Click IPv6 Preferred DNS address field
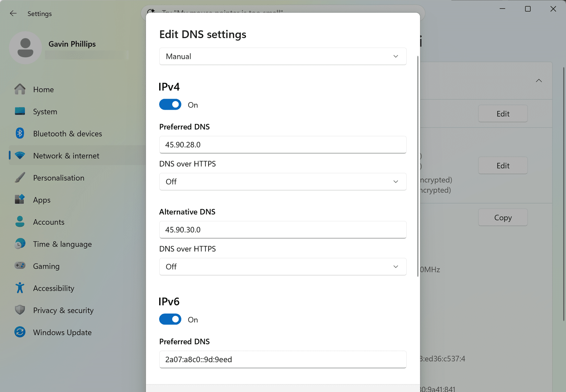The width and height of the screenshot is (566, 392). pyautogui.click(x=283, y=359)
